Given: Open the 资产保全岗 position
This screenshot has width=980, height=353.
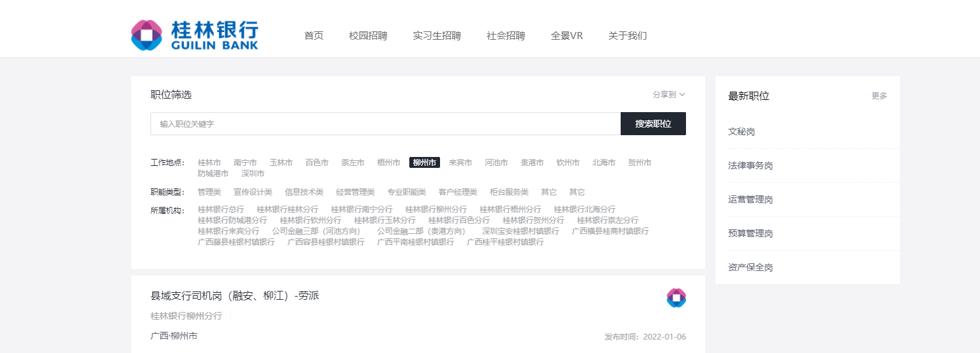Looking at the screenshot, I should [x=750, y=268].
